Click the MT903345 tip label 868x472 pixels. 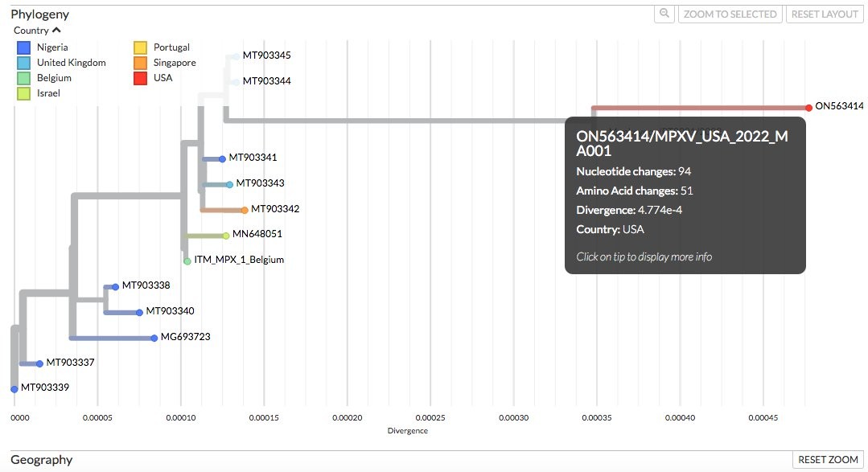coord(266,55)
